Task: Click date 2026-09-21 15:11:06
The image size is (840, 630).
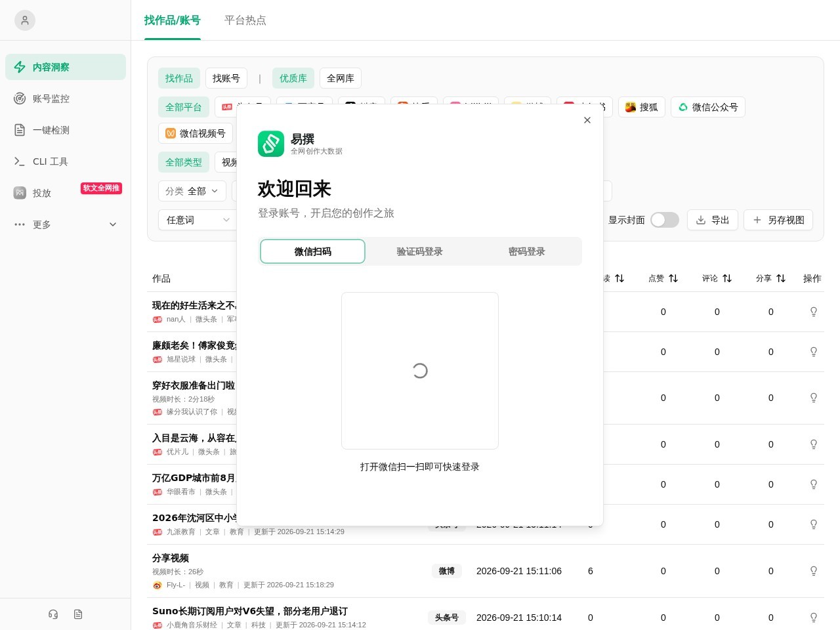Action: [519, 571]
